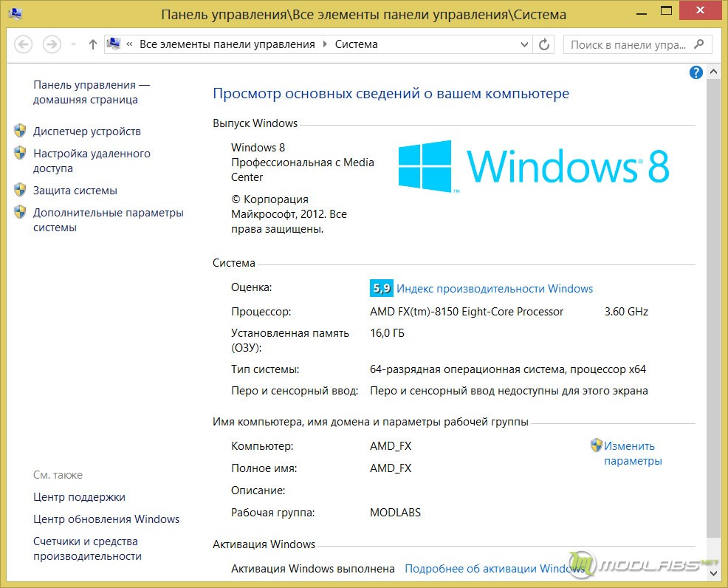Click the Windows 8 logo image

coord(534,166)
